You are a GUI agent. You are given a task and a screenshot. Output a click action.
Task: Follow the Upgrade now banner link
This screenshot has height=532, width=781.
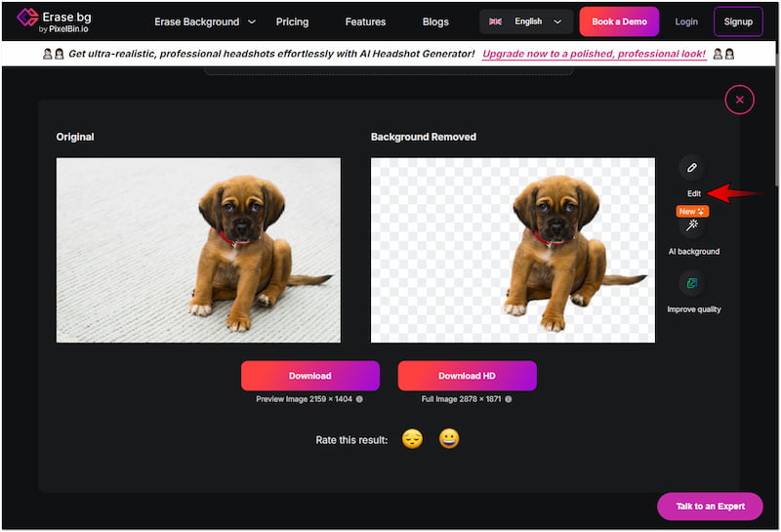[x=594, y=54]
